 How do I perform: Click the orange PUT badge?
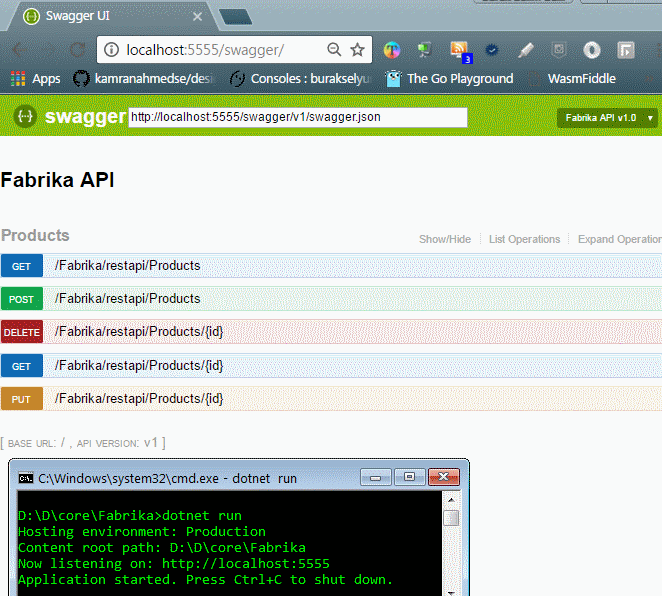22,399
